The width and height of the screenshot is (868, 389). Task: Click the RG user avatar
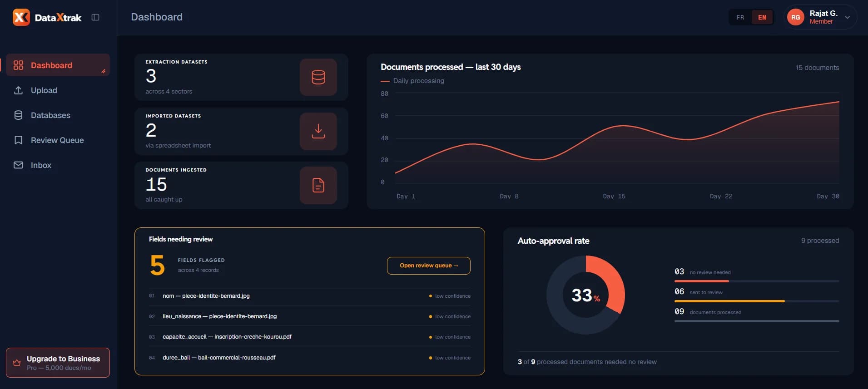[795, 17]
